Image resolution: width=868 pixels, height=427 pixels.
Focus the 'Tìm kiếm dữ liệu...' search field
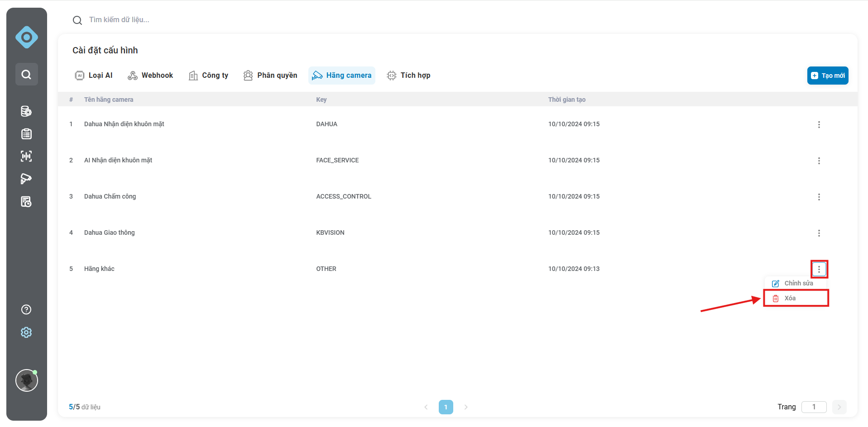click(119, 20)
